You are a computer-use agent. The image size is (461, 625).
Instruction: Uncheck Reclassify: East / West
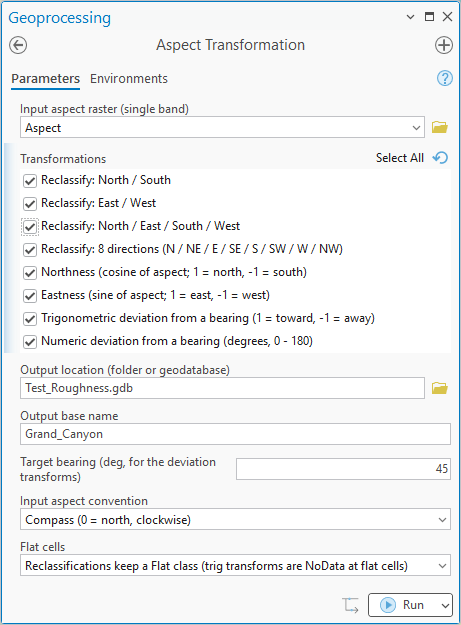click(x=30, y=204)
